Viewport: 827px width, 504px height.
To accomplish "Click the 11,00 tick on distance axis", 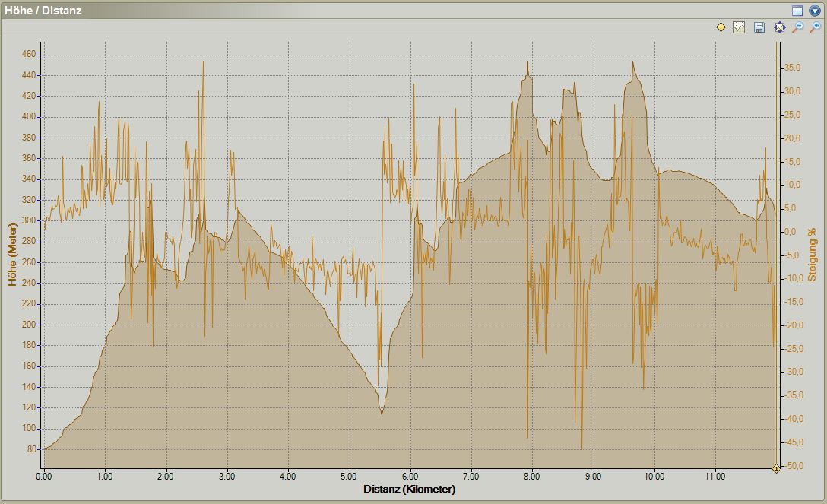I will tap(715, 477).
